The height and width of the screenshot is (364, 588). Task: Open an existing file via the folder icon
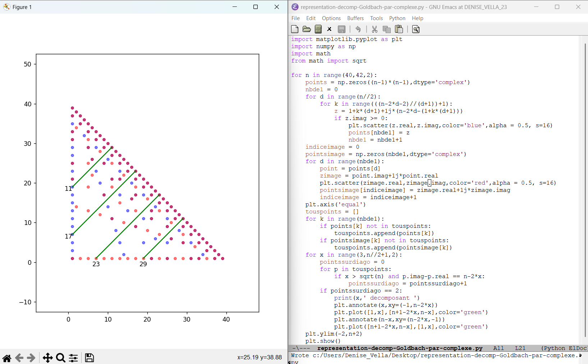[307, 29]
